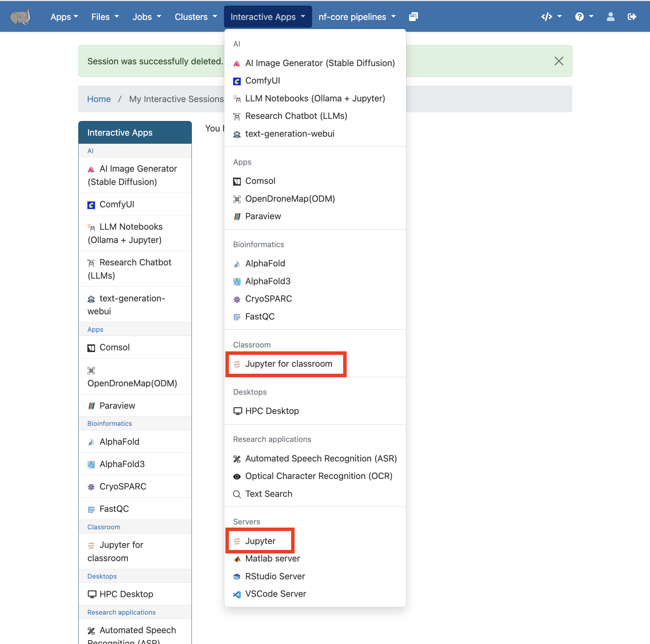Viewport: 650px width, 644px height.
Task: Open RStudio Server from dropdown
Action: pyautogui.click(x=275, y=576)
